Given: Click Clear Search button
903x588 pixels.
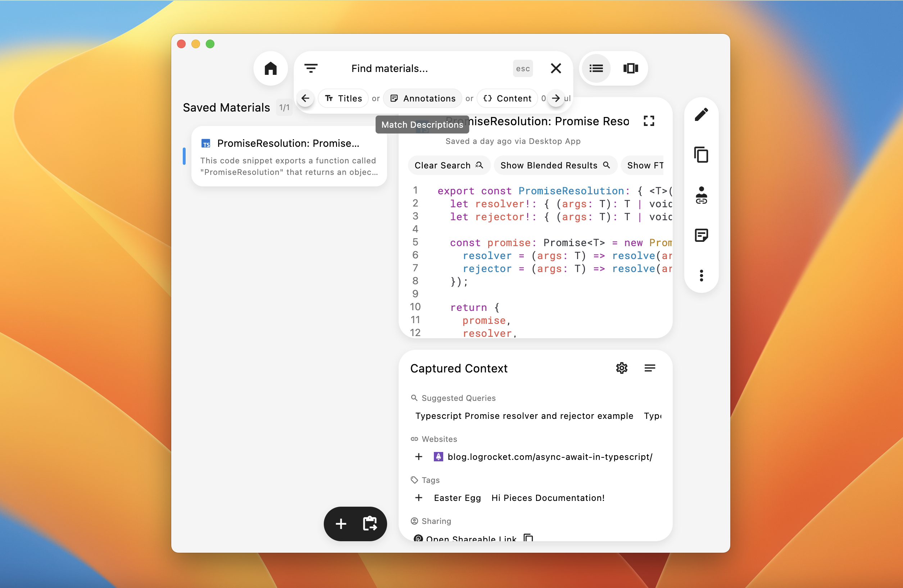Looking at the screenshot, I should (449, 166).
